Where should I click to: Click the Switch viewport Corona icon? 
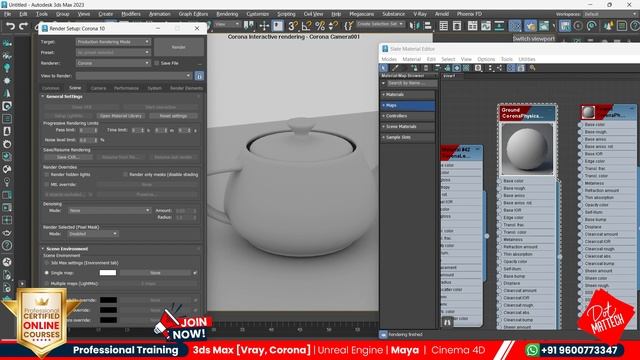tap(565, 26)
